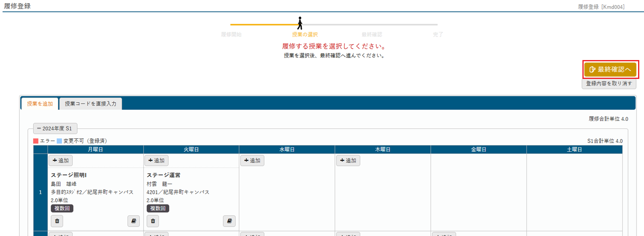Image resolution: width=644 pixels, height=236 pixels.
Task: Click 複数回 badge under ステージ照明I
Action: coord(62,208)
